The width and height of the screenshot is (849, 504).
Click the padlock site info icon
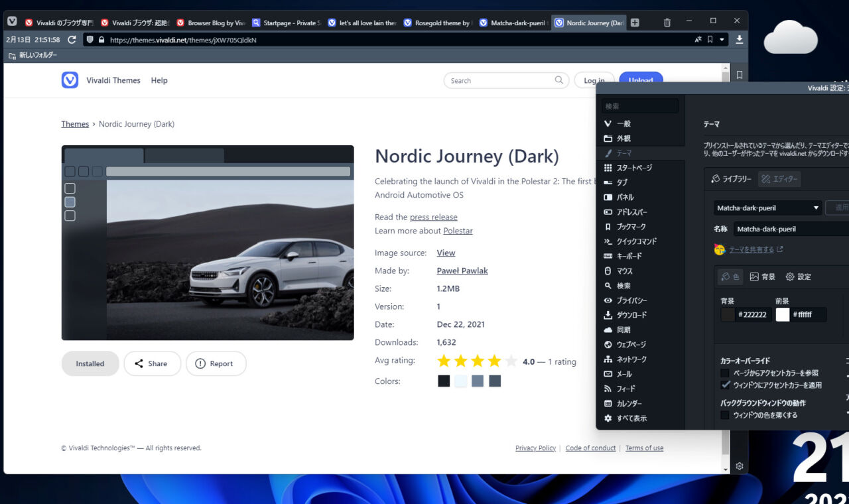click(x=101, y=40)
